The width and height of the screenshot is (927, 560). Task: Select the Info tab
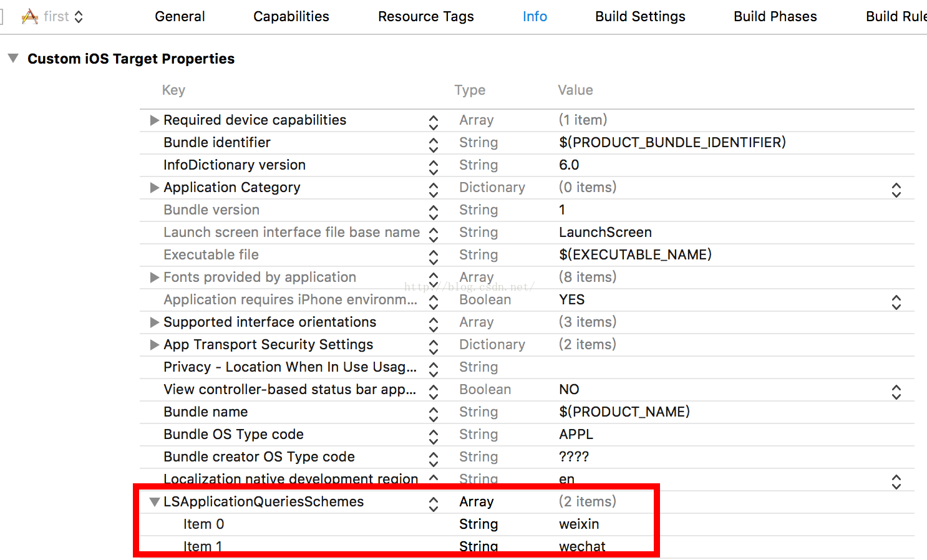(535, 17)
